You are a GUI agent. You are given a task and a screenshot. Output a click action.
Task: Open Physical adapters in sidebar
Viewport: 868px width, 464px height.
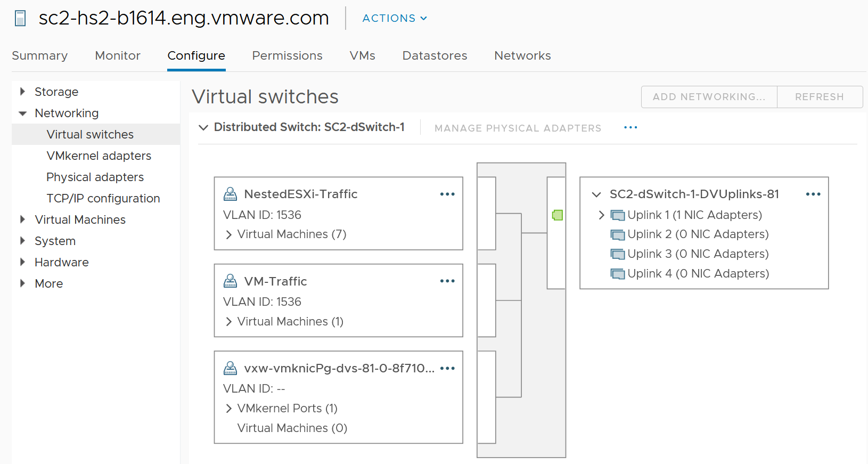[95, 177]
